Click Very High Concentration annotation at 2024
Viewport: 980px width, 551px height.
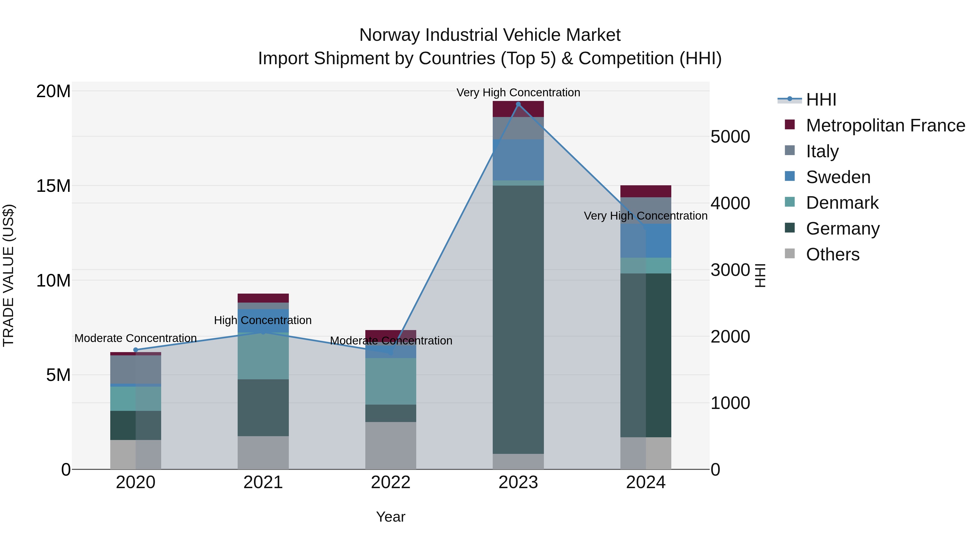(x=646, y=216)
